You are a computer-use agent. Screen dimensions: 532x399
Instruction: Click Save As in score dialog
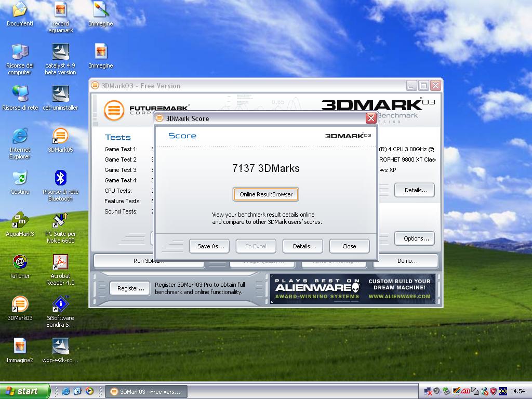pos(210,246)
